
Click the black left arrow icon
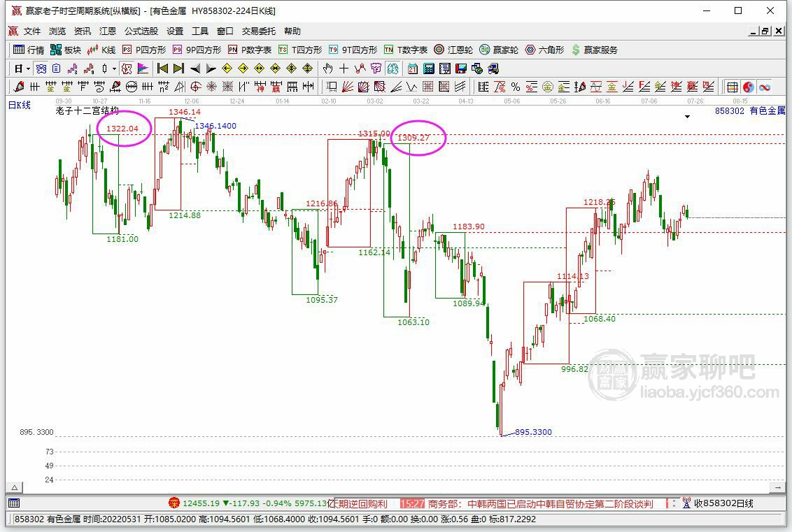[195, 69]
